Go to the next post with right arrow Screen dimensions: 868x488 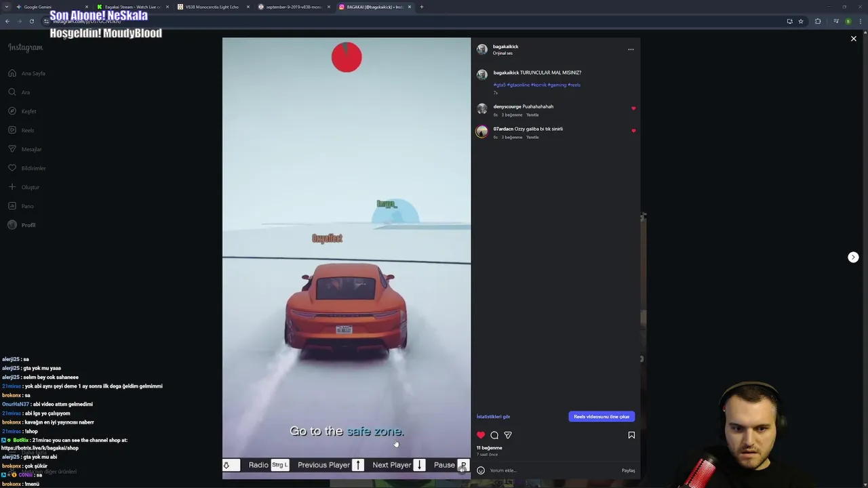pyautogui.click(x=854, y=258)
